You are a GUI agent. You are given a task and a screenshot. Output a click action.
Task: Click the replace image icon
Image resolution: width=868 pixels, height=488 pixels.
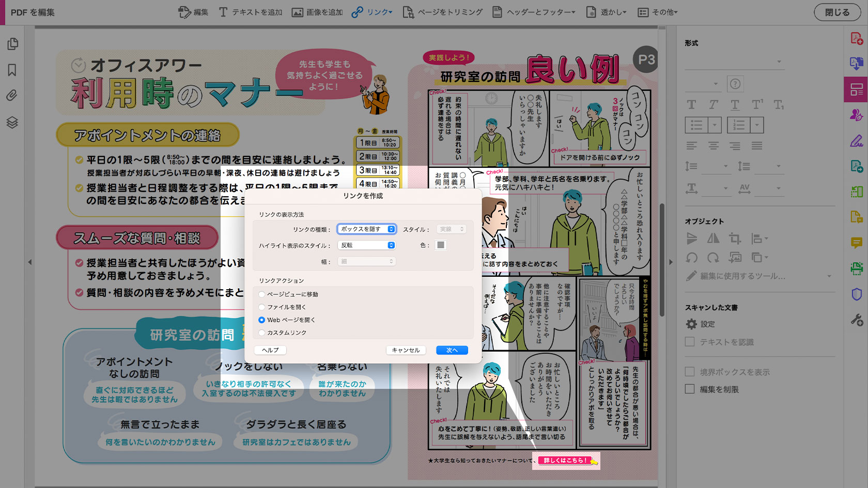pyautogui.click(x=735, y=257)
